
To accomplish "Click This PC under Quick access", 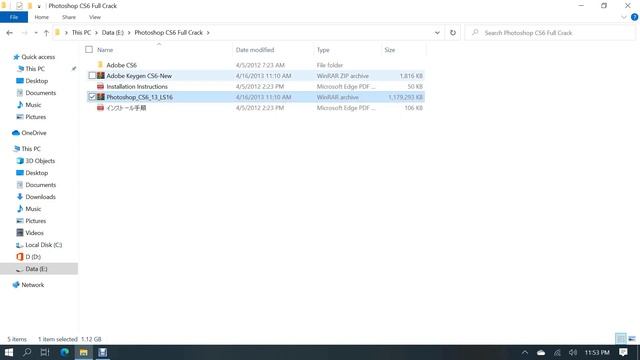I will pyautogui.click(x=35, y=69).
